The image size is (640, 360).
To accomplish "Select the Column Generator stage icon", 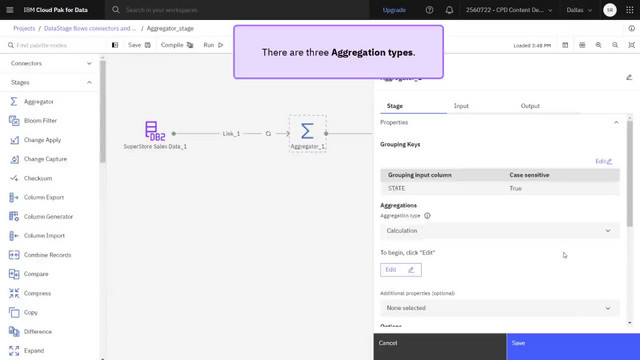I will [x=14, y=216].
